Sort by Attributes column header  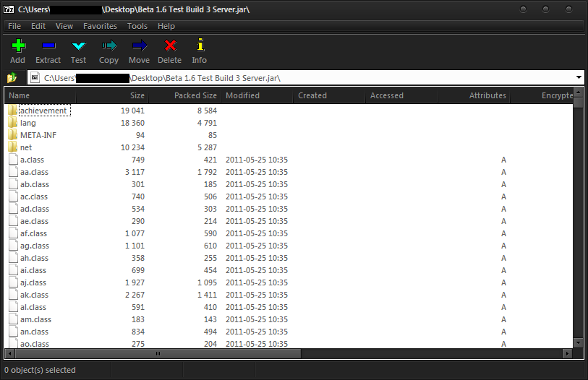click(x=474, y=95)
